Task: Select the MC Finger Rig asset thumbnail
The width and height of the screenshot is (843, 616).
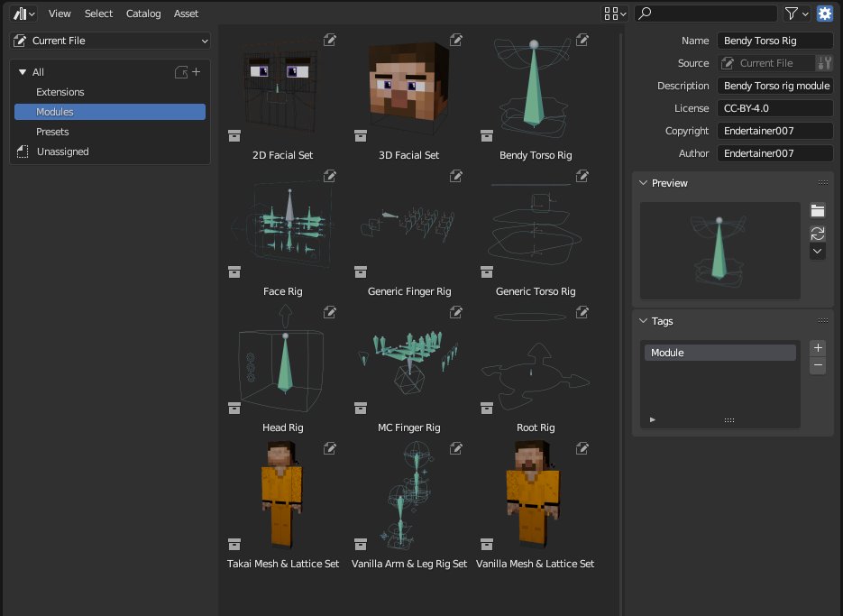Action: pos(409,360)
